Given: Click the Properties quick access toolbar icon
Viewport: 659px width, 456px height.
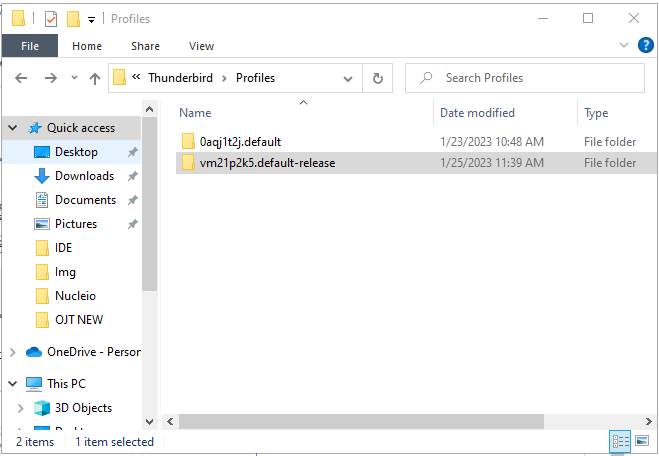Looking at the screenshot, I should click(51, 19).
